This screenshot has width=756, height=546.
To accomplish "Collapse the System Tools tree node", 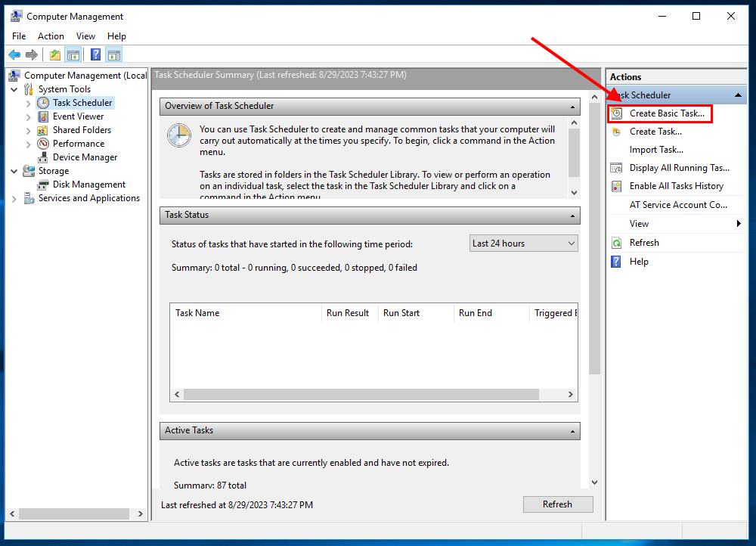I will [14, 88].
